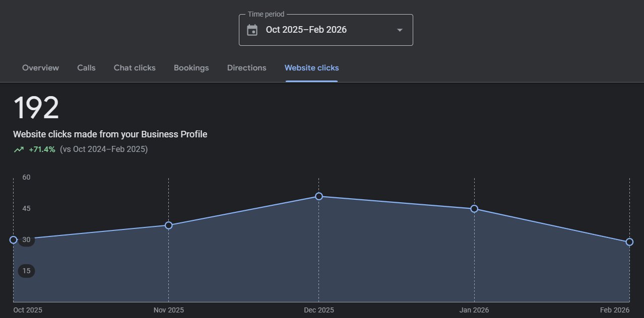Open the Calls tab
Screen dimensions: 644x318
pos(86,68)
